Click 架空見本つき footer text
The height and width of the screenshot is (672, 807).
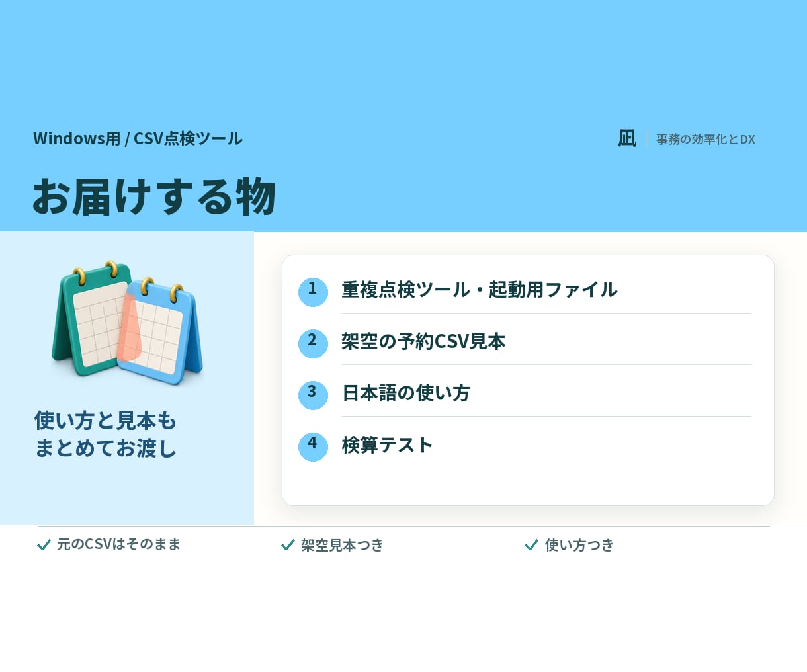pyautogui.click(x=342, y=545)
